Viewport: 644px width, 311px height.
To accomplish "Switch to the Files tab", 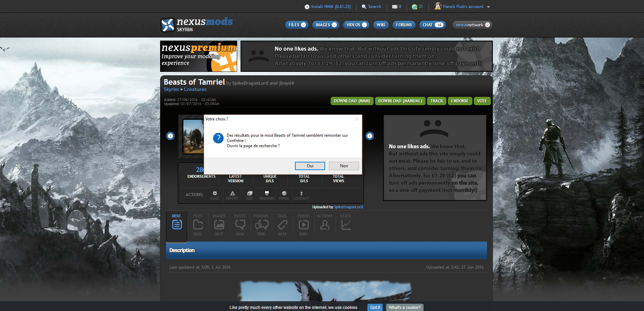I will coord(198,225).
